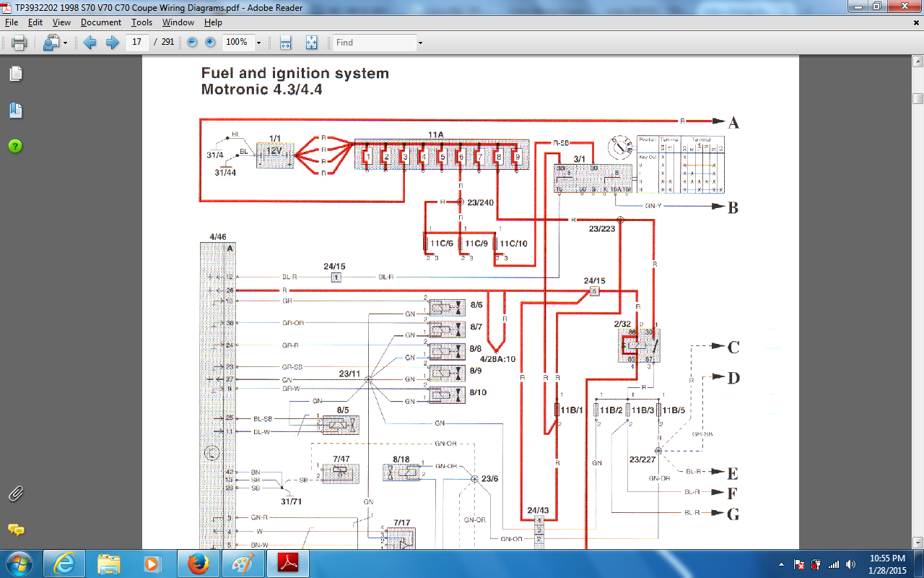Image resolution: width=924 pixels, height=578 pixels.
Task: Open the Tools menu
Action: (x=141, y=22)
